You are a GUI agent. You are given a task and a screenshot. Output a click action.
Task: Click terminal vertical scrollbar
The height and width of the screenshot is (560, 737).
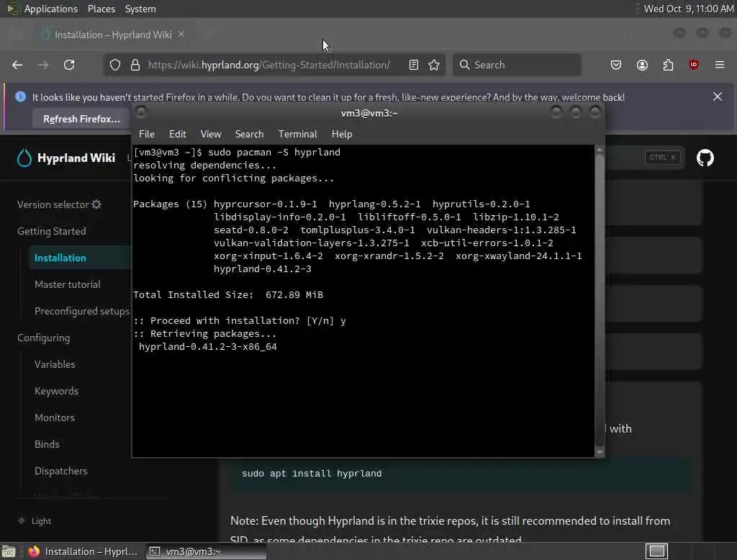click(600, 301)
